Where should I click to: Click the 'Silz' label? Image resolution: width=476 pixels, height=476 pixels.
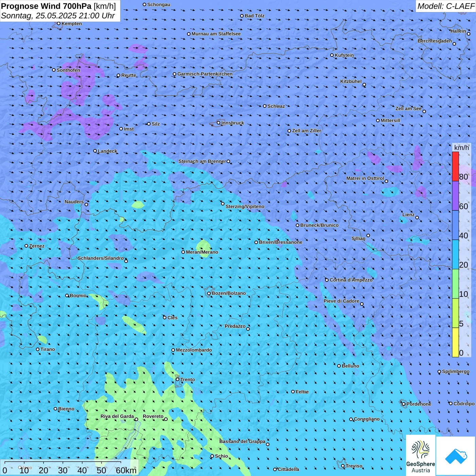[x=156, y=124]
